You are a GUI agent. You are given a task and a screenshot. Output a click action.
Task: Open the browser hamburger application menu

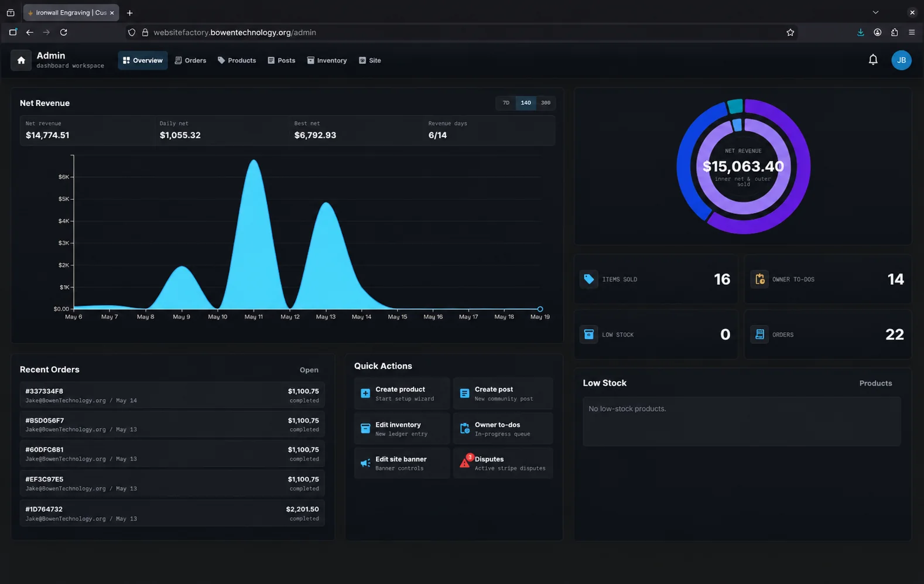click(x=912, y=32)
